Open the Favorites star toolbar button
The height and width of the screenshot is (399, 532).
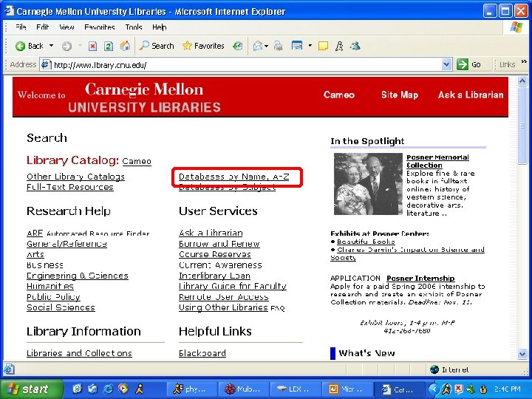pyautogui.click(x=203, y=46)
